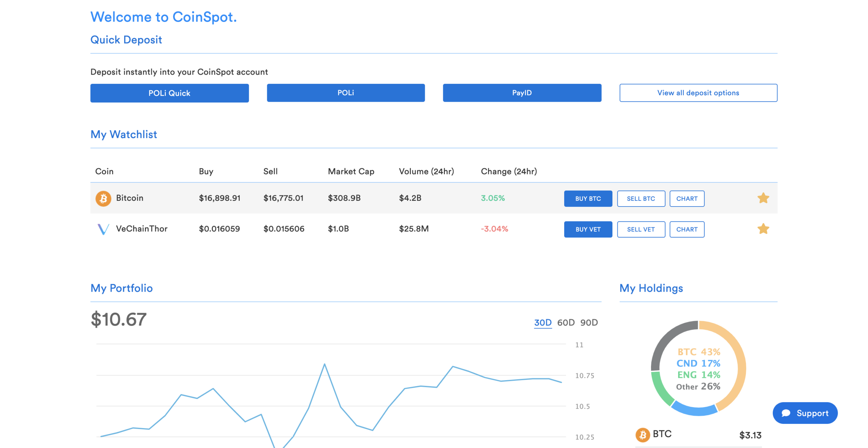Click Bitcoin market cap $308.9B
This screenshot has width=868, height=448.
point(344,198)
